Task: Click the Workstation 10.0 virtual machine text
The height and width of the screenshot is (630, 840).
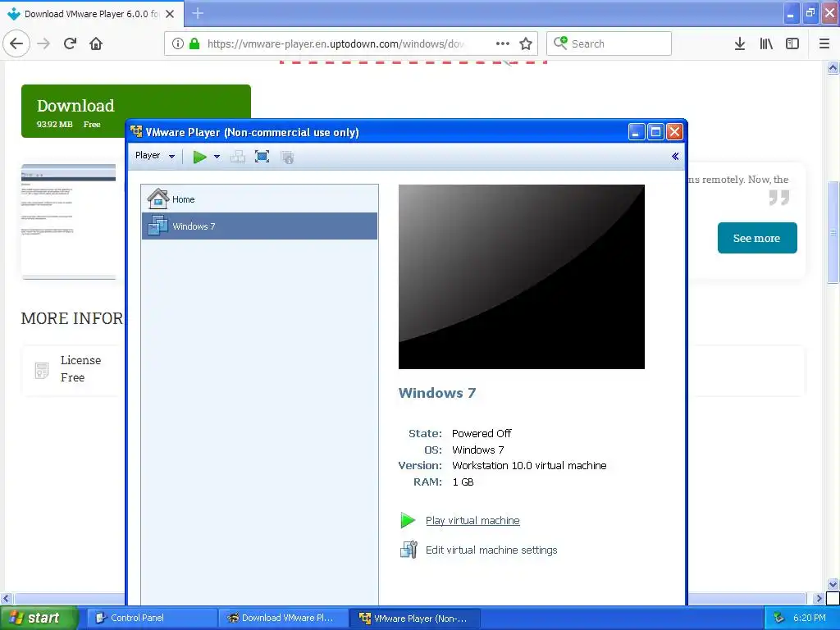Action: (x=529, y=466)
